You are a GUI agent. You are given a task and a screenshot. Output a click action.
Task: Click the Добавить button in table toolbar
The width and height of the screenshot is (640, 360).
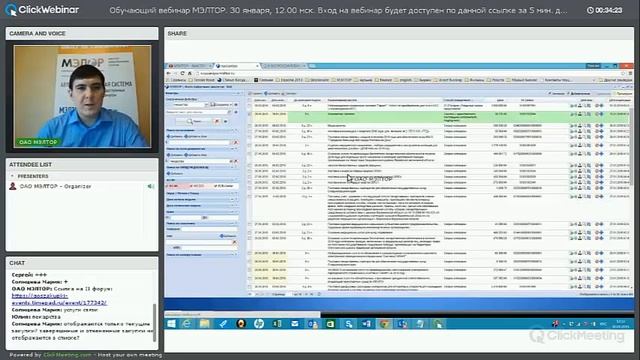(x=272, y=93)
